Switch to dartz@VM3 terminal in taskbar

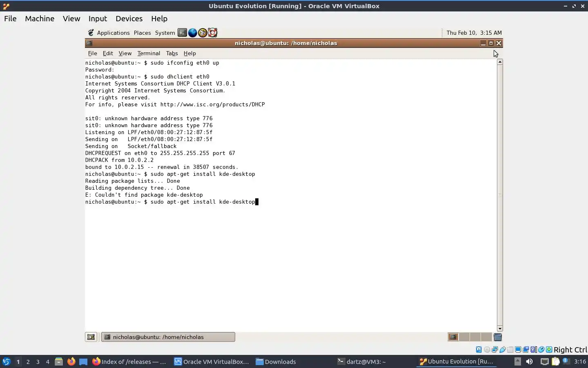click(362, 361)
